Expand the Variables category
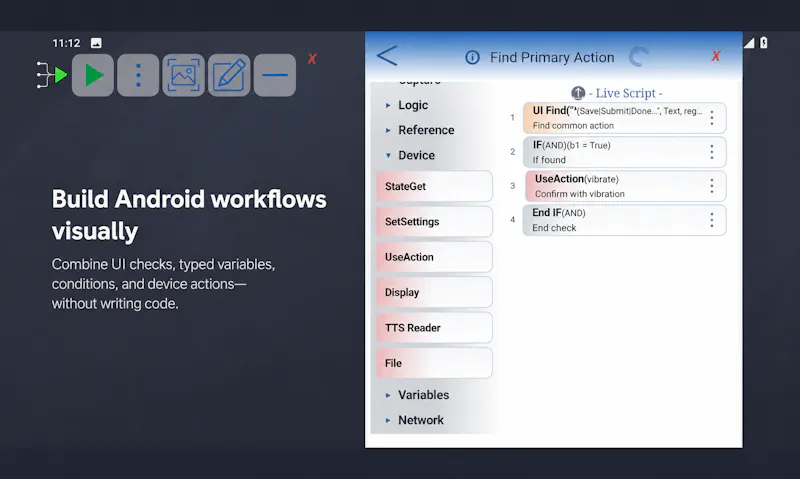 417,395
